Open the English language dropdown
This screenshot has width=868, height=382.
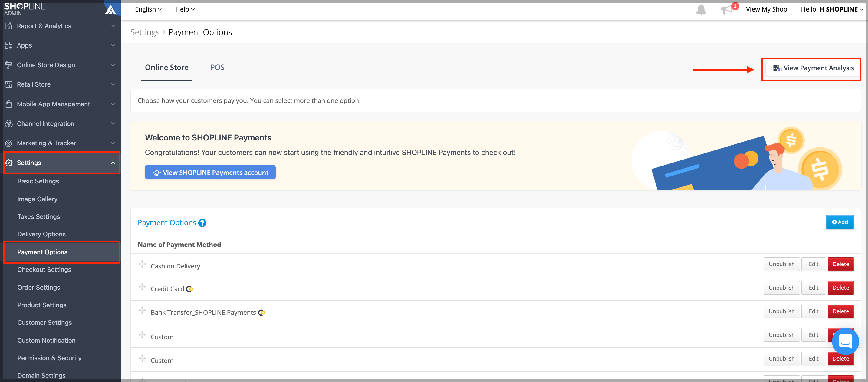click(148, 9)
